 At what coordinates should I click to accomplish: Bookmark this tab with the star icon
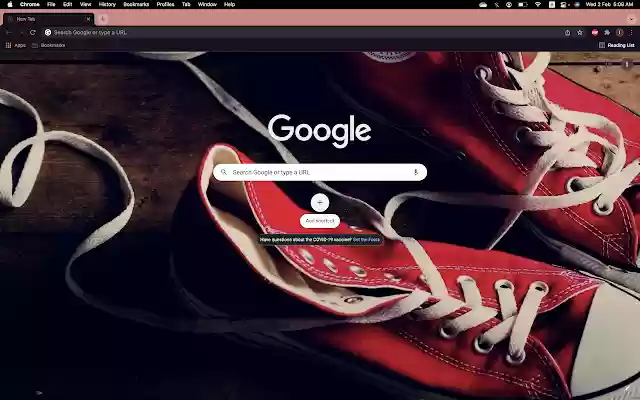(x=580, y=33)
